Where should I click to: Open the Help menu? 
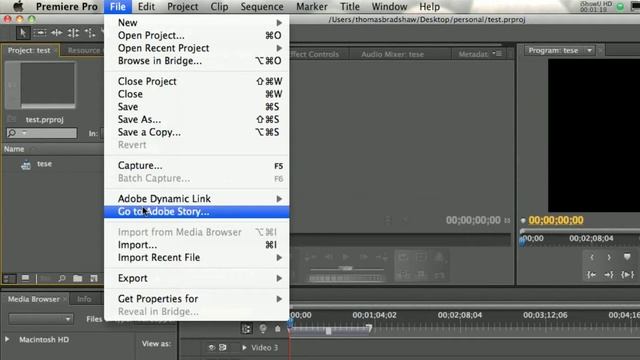[x=429, y=7]
